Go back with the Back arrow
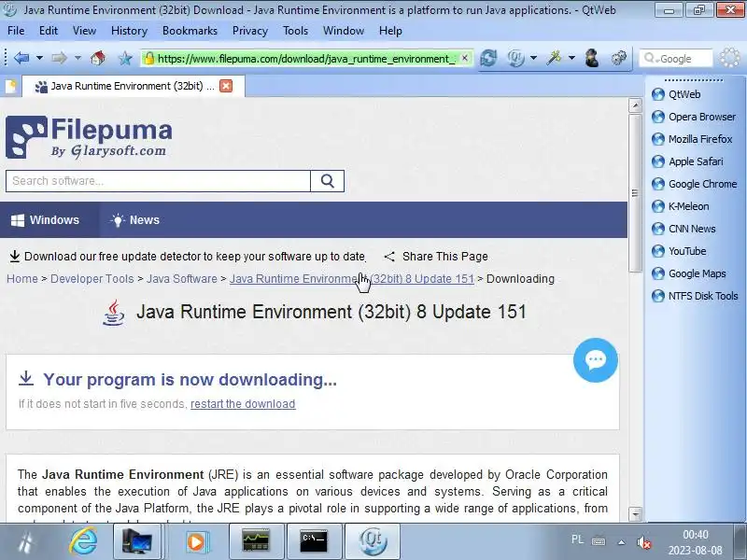747x560 pixels. tap(21, 58)
